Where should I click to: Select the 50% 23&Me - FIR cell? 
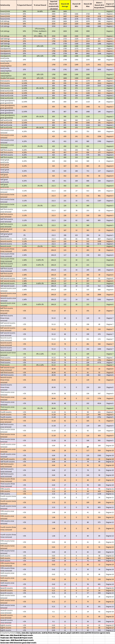click(40, 36)
